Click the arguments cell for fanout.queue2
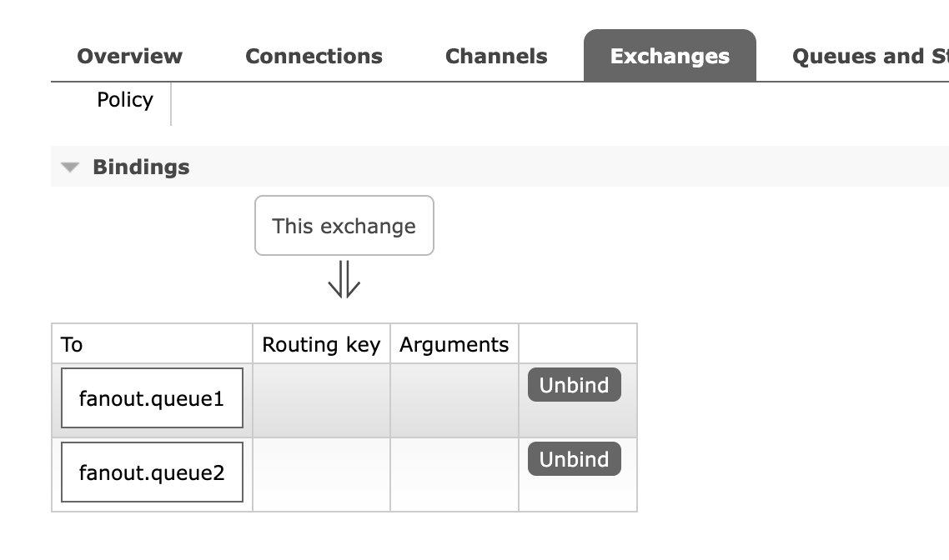Screen dimensions: 949x560 point(454,475)
